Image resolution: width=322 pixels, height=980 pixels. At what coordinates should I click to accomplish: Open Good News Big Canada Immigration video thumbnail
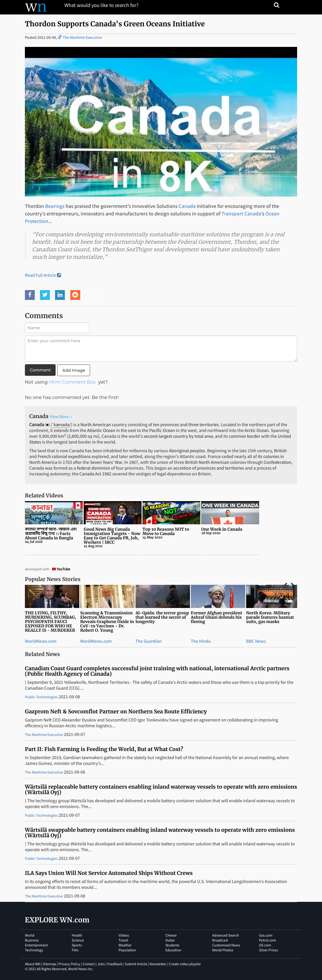pos(113,512)
